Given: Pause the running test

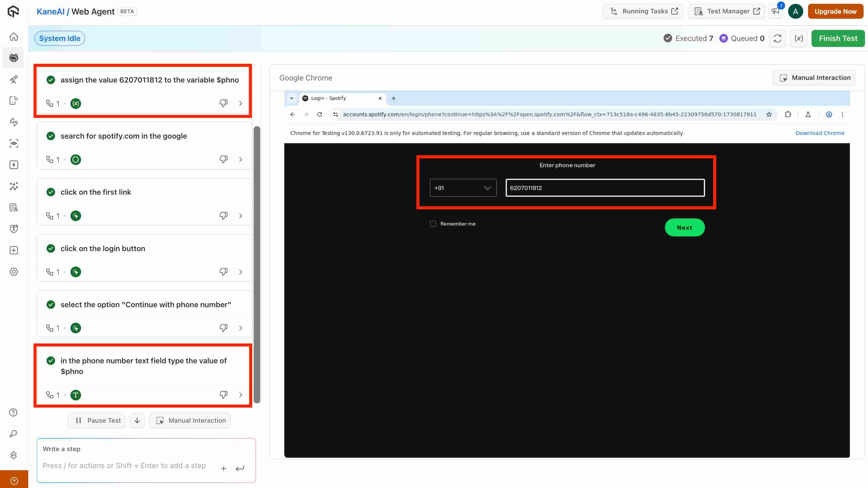Looking at the screenshot, I should tap(97, 420).
